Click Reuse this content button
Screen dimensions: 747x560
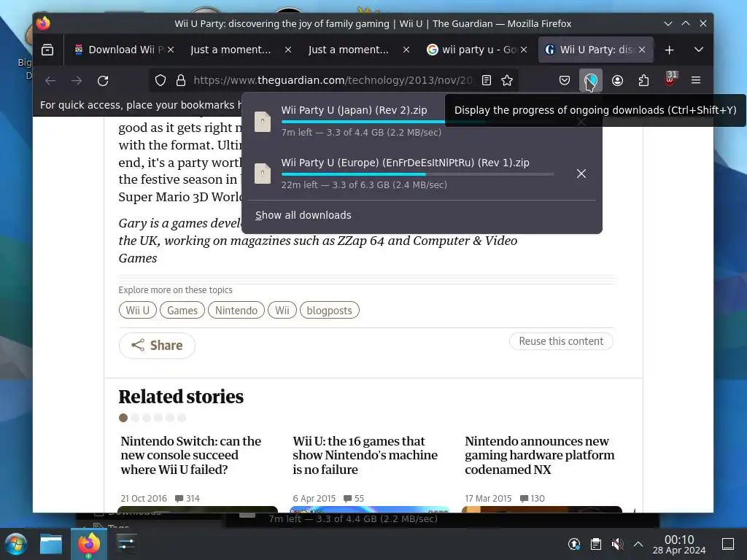(561, 341)
